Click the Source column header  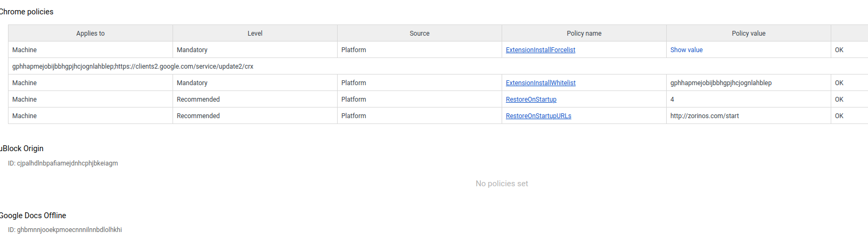(419, 34)
